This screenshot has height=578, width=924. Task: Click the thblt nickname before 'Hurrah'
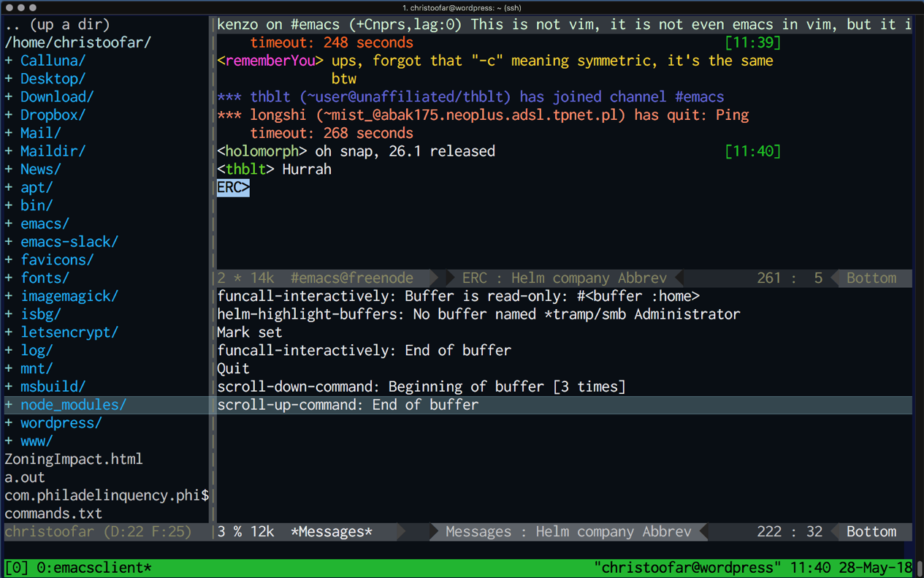point(245,170)
